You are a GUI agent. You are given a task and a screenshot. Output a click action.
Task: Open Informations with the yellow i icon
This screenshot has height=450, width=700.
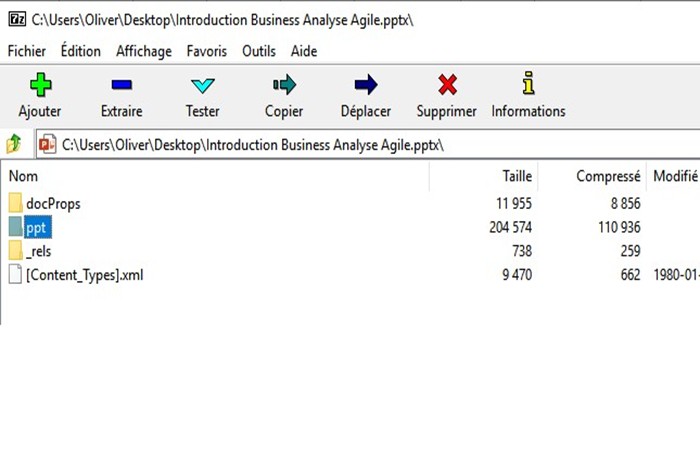click(529, 83)
